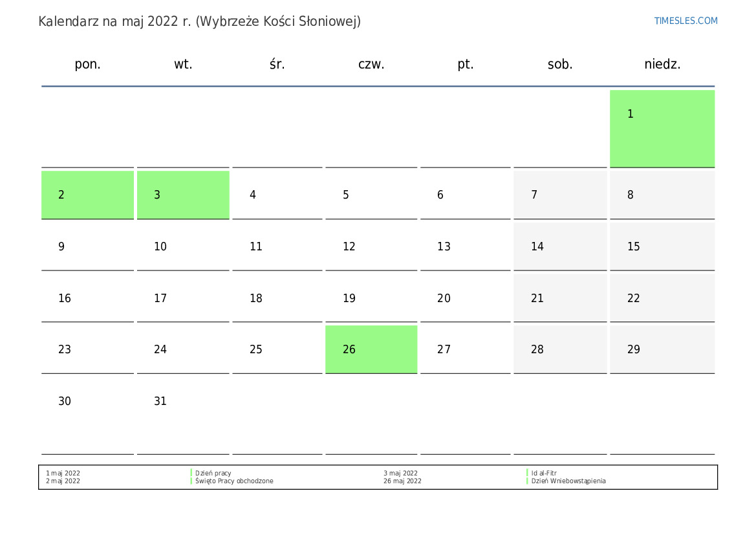Viewport: 756px width, 535px height.
Task: Click the green holiday cell for May 26
Action: pos(371,349)
